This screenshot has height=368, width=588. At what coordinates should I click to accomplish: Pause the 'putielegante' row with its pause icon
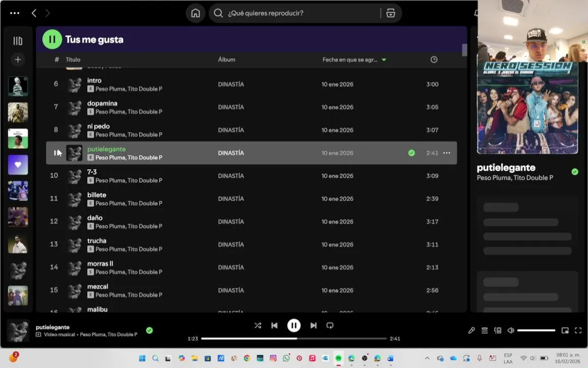(x=56, y=153)
